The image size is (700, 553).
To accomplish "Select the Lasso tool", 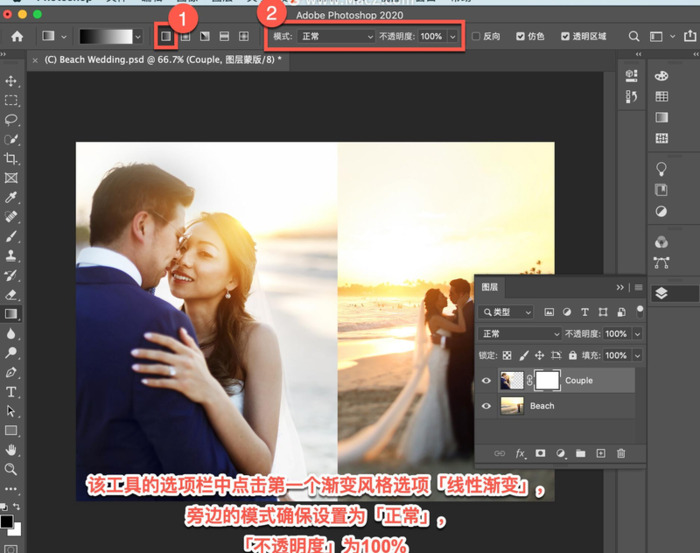I will (11, 120).
